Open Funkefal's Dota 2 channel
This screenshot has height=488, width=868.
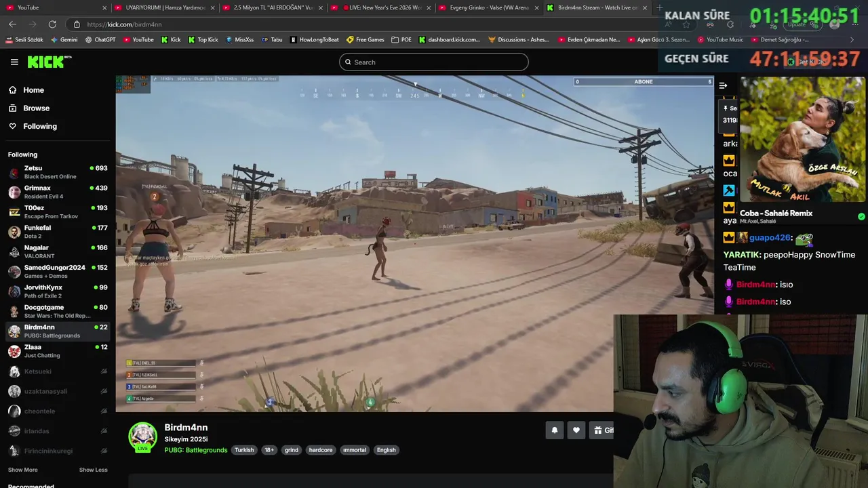[x=58, y=232]
